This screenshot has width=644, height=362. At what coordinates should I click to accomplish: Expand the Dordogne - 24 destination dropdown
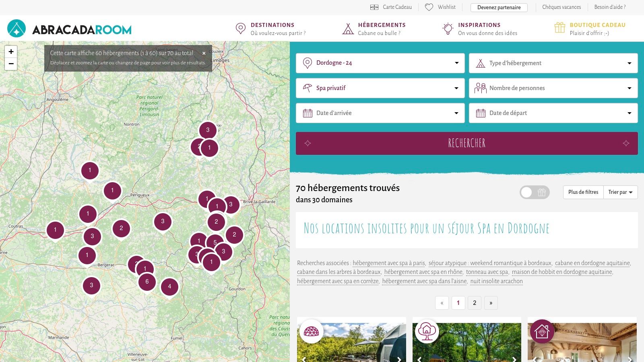click(380, 63)
